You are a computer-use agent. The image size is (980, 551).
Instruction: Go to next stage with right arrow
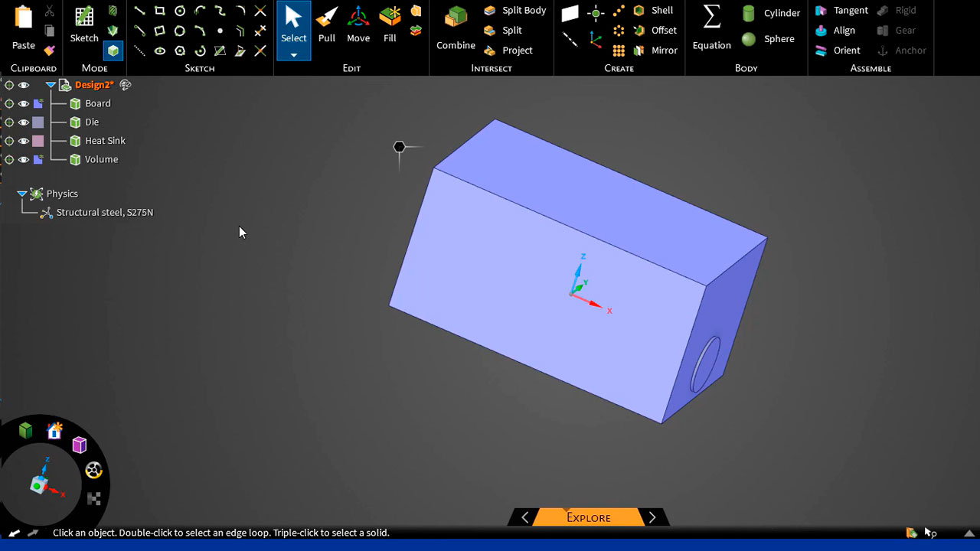click(x=652, y=517)
